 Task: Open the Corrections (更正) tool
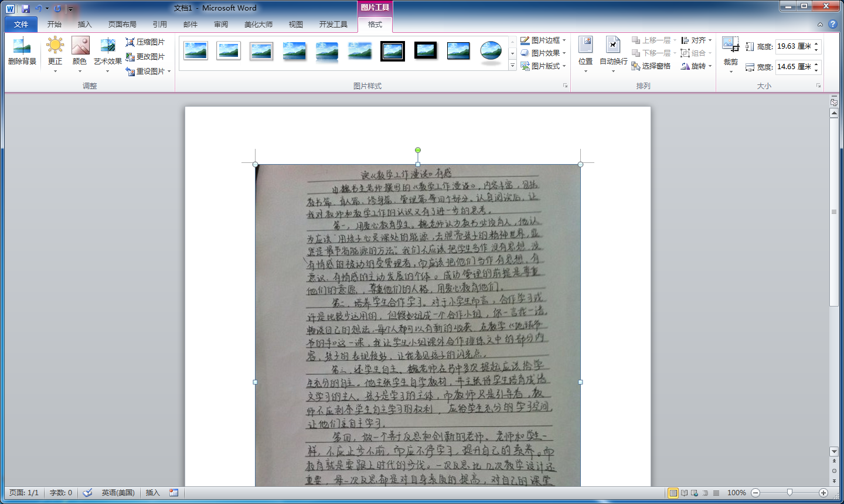tap(55, 54)
